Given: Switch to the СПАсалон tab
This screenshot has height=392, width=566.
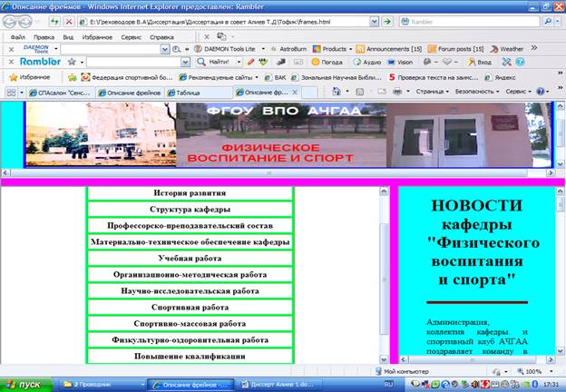Looking at the screenshot, I should [x=61, y=93].
